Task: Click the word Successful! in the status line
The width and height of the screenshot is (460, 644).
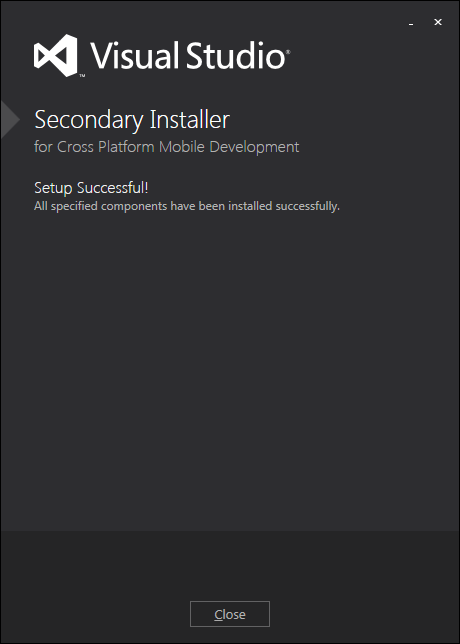Action: (x=113, y=188)
